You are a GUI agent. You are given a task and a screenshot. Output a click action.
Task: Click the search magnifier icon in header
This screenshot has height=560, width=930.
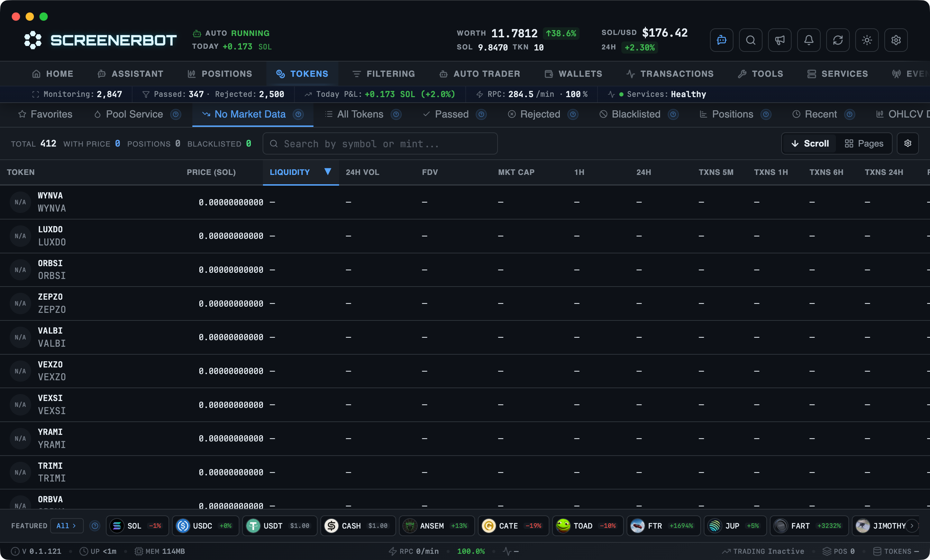(750, 40)
